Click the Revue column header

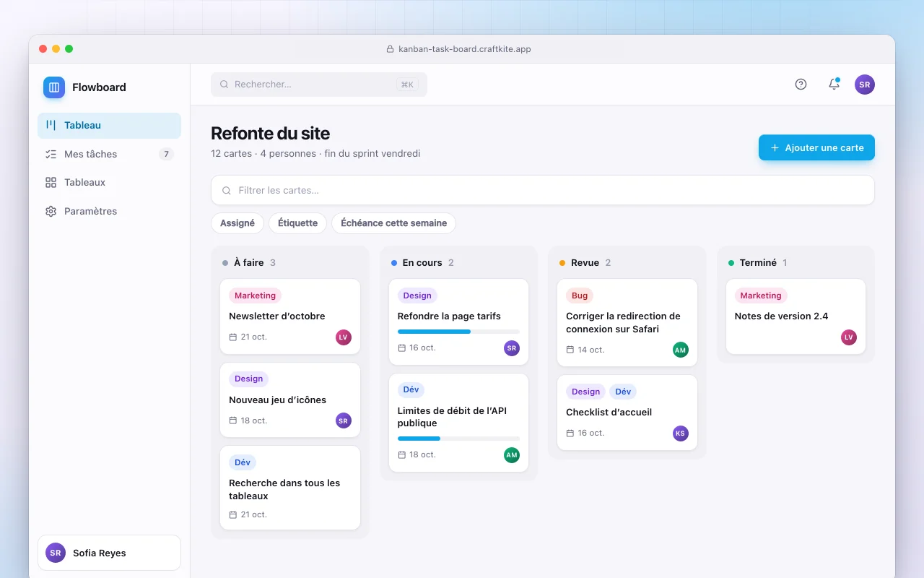[585, 263]
